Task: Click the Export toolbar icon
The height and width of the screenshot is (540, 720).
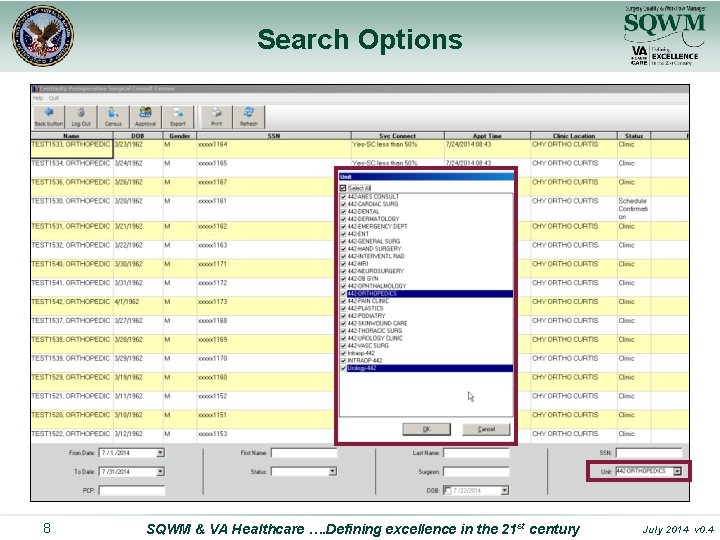Action: (x=178, y=117)
